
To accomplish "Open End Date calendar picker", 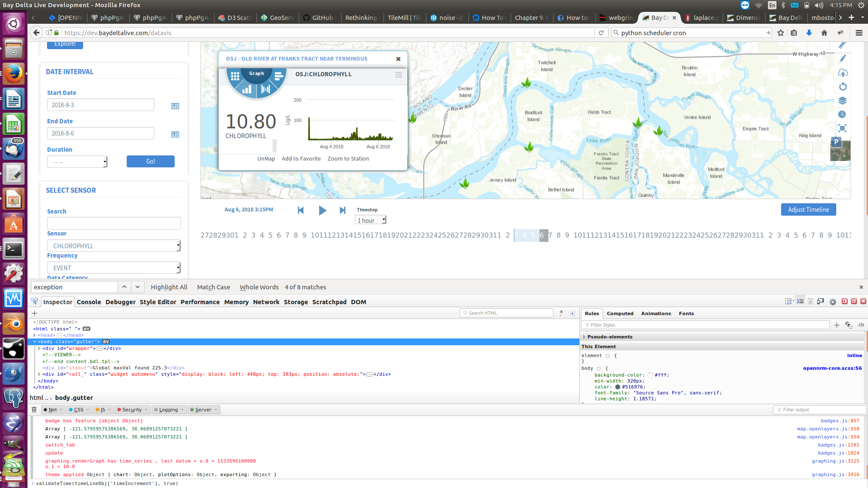I will (175, 134).
